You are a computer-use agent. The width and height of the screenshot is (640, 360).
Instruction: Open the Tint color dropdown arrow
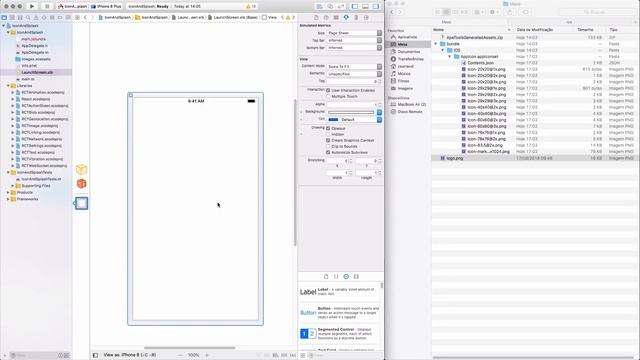pos(379,120)
